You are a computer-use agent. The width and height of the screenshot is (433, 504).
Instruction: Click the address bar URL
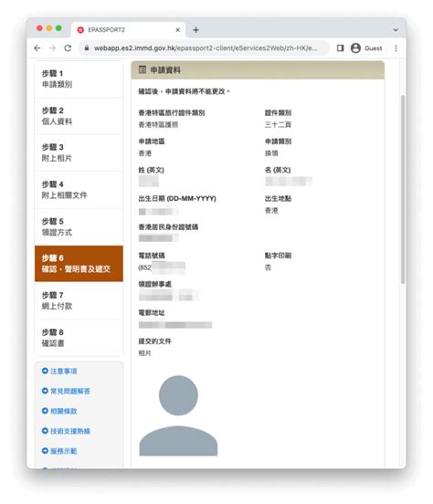tap(206, 48)
